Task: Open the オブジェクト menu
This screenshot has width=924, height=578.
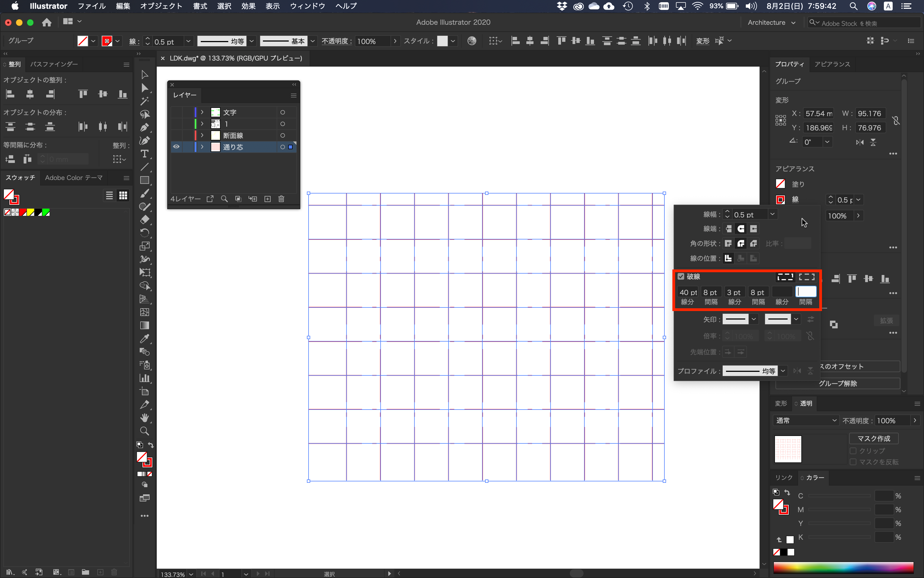Action: [x=161, y=6]
